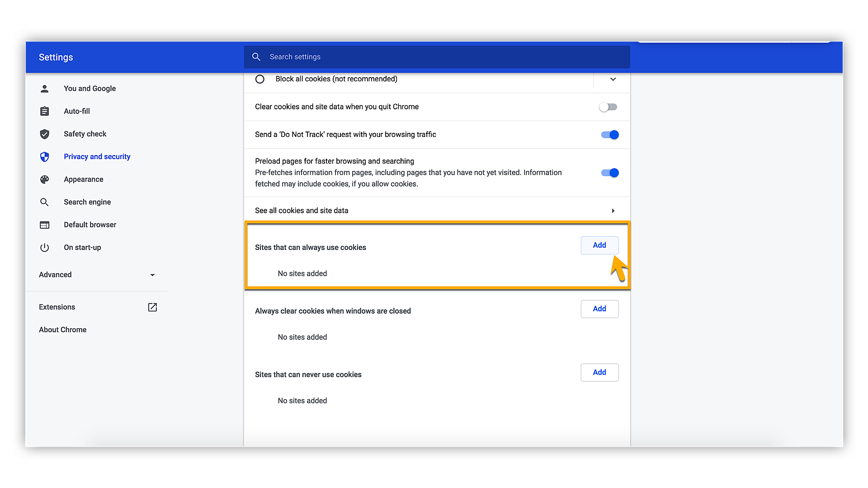Image resolution: width=868 pixels, height=488 pixels.
Task: Go to Privacy and security section
Action: pyautogui.click(x=97, y=157)
